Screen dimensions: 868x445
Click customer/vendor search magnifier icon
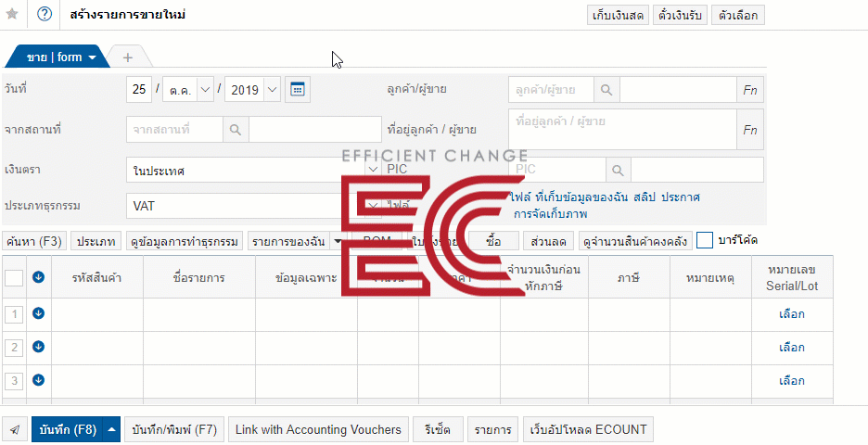[606, 90]
